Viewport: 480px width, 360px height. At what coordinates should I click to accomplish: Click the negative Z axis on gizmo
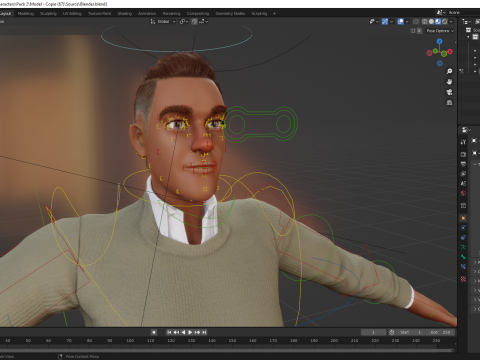tap(440, 63)
